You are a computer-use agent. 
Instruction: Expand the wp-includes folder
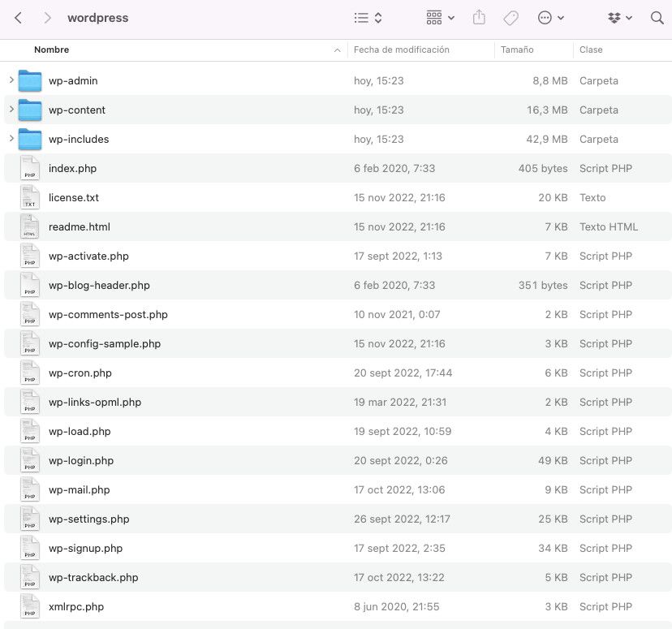[x=11, y=139]
